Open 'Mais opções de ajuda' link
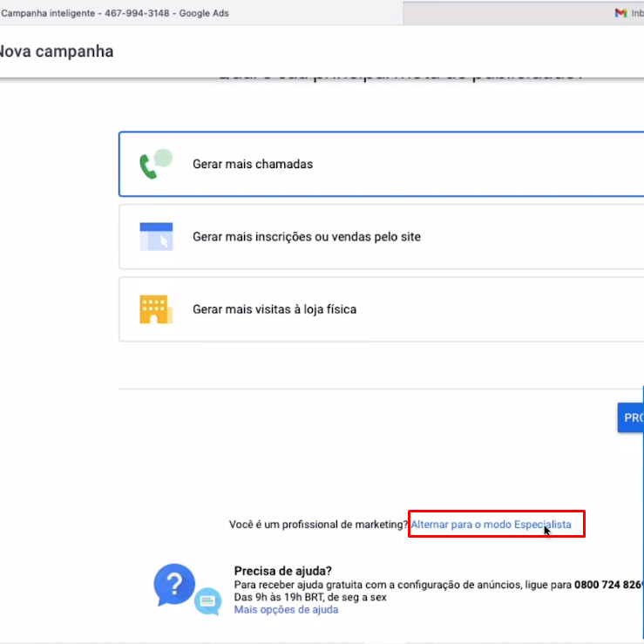The image size is (644, 644). click(x=286, y=609)
